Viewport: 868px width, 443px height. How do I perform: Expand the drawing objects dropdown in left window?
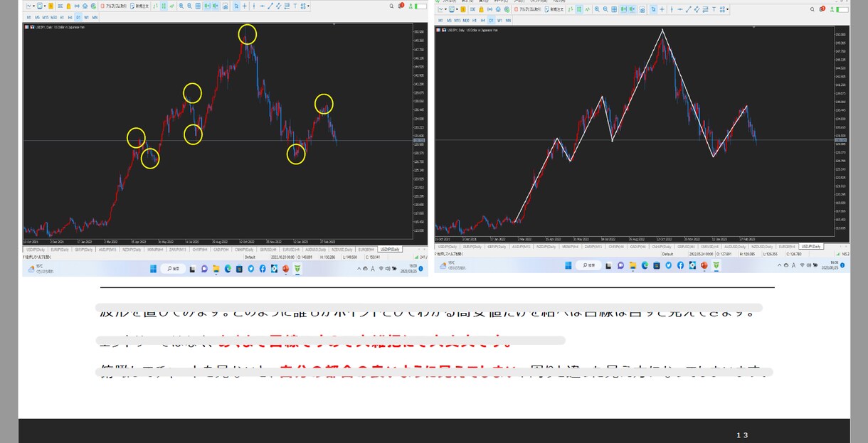(305, 6)
